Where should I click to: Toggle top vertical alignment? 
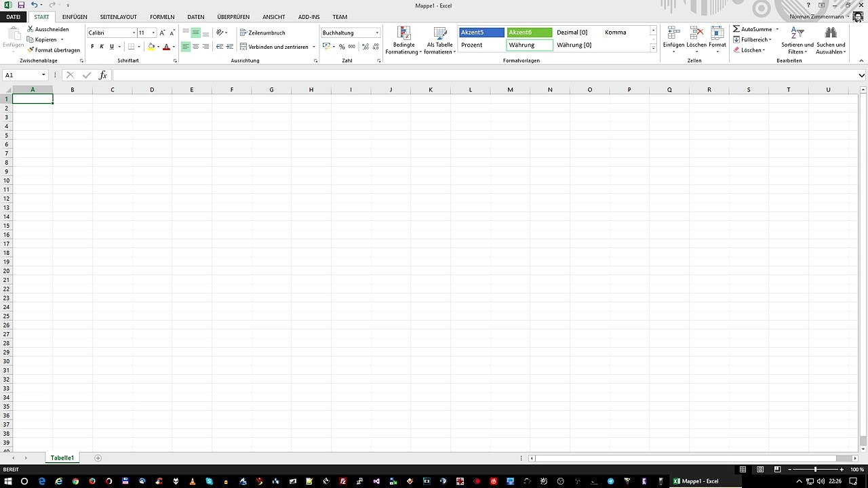click(x=185, y=33)
